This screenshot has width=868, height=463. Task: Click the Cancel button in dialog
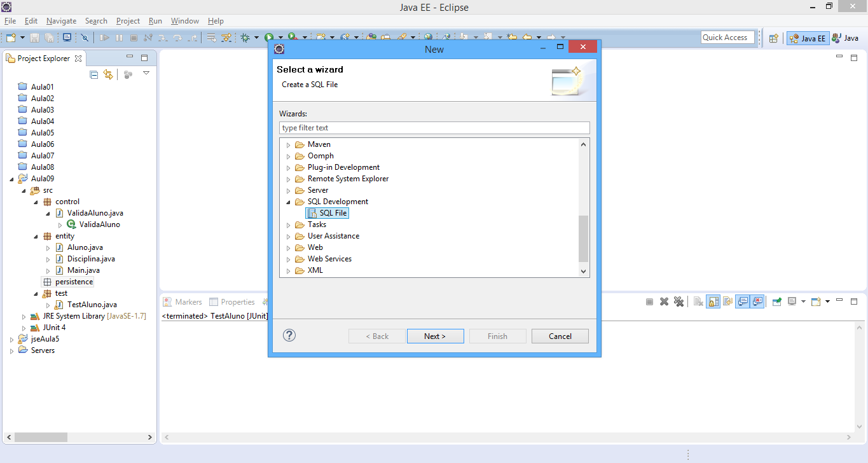pyautogui.click(x=560, y=336)
